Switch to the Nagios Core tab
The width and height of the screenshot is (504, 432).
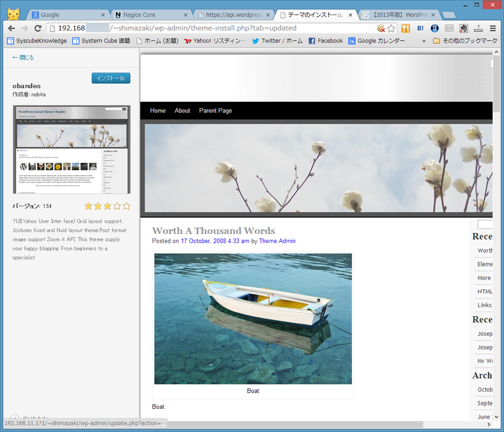(150, 15)
